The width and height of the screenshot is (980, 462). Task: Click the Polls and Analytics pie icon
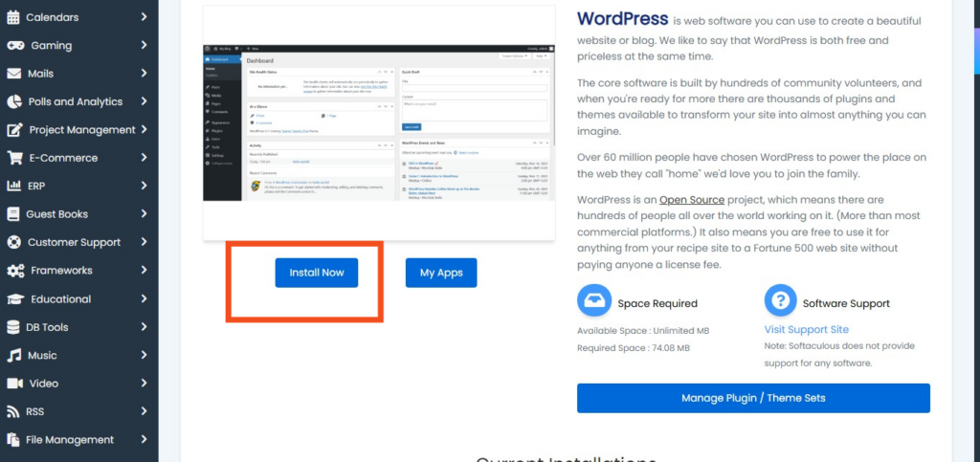[14, 101]
